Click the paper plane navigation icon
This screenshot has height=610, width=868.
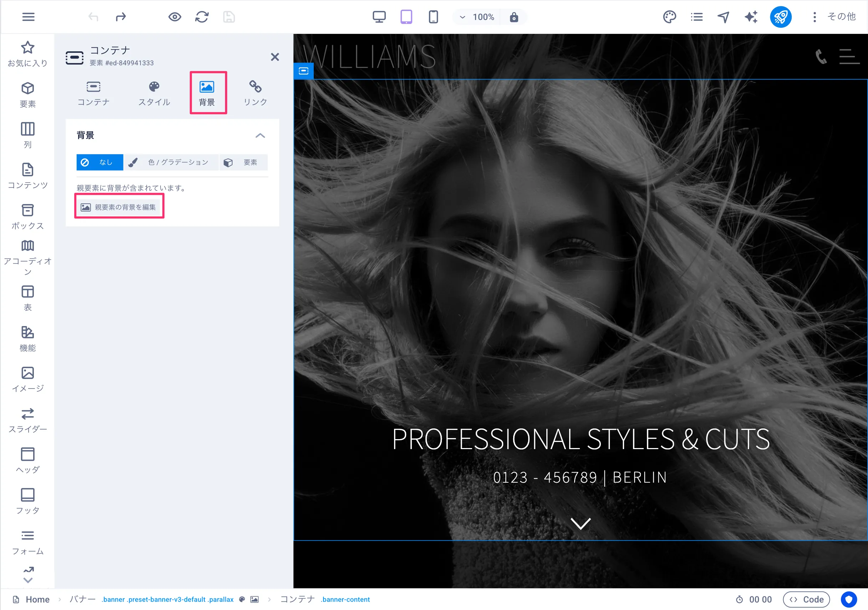pyautogui.click(x=724, y=17)
